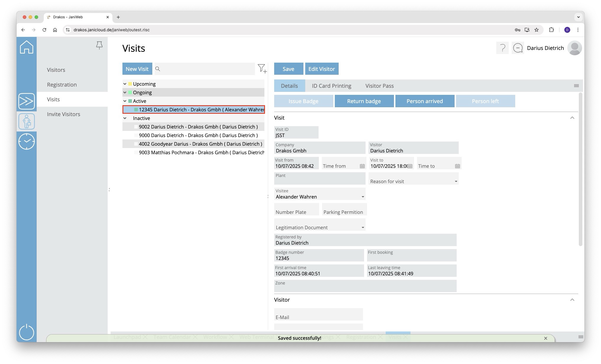
Task: Open the Visit from calendar picker icon
Action: [362, 166]
